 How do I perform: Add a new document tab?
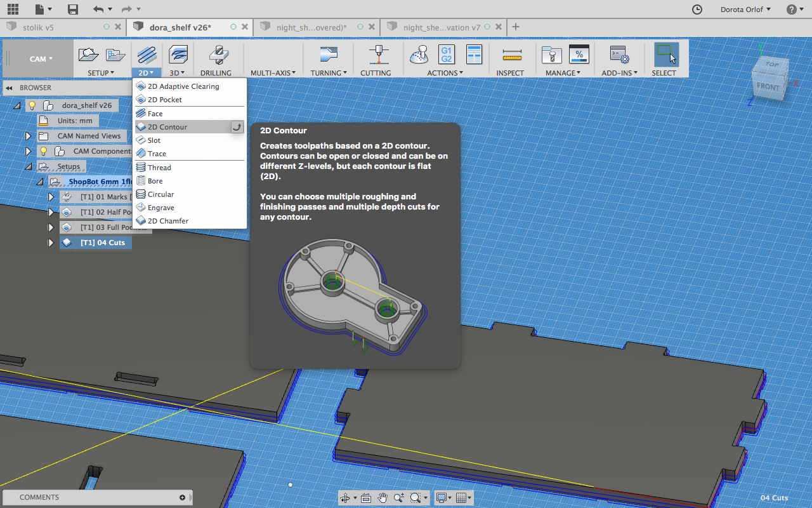[516, 27]
